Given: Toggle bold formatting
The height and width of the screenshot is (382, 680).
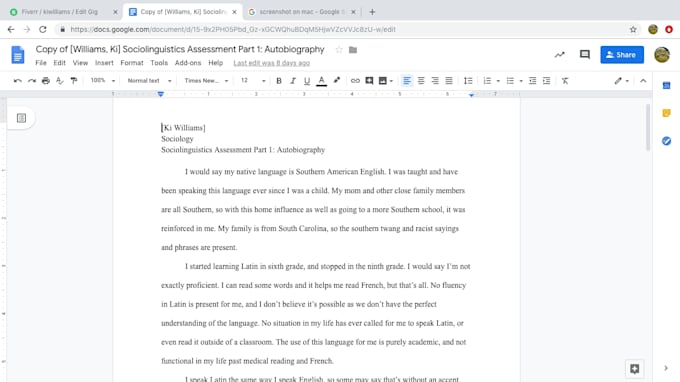Looking at the screenshot, I should (x=279, y=81).
